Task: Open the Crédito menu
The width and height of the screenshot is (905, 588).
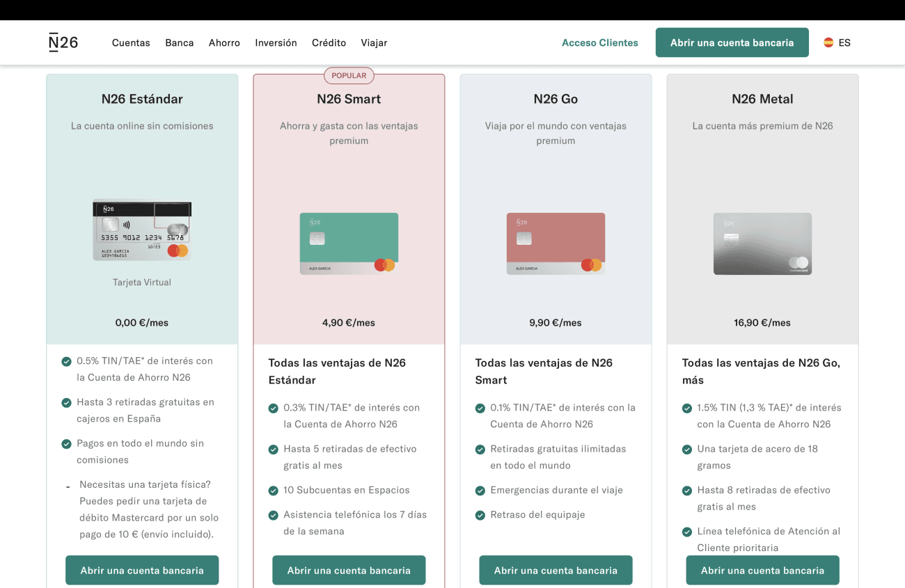Action: [329, 42]
